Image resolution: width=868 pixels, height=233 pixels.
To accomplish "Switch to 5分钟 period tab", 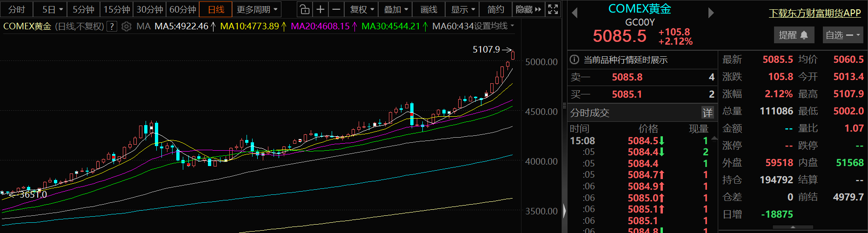I will point(83,9).
